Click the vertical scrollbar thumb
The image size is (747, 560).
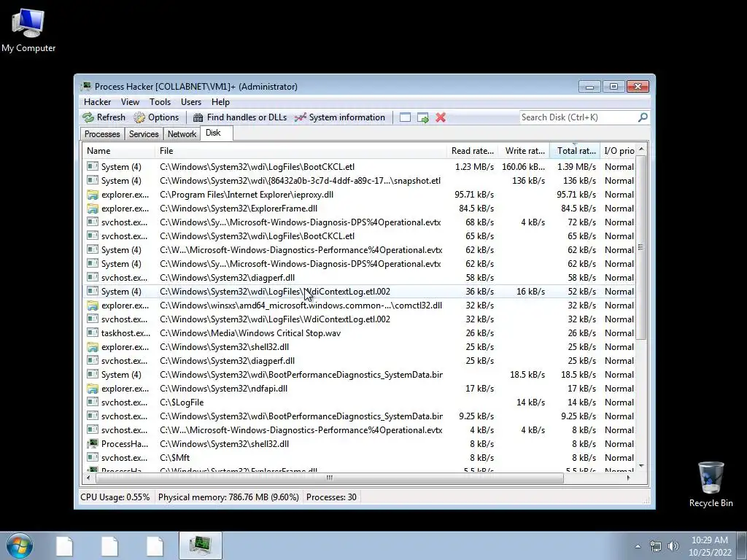(x=641, y=247)
